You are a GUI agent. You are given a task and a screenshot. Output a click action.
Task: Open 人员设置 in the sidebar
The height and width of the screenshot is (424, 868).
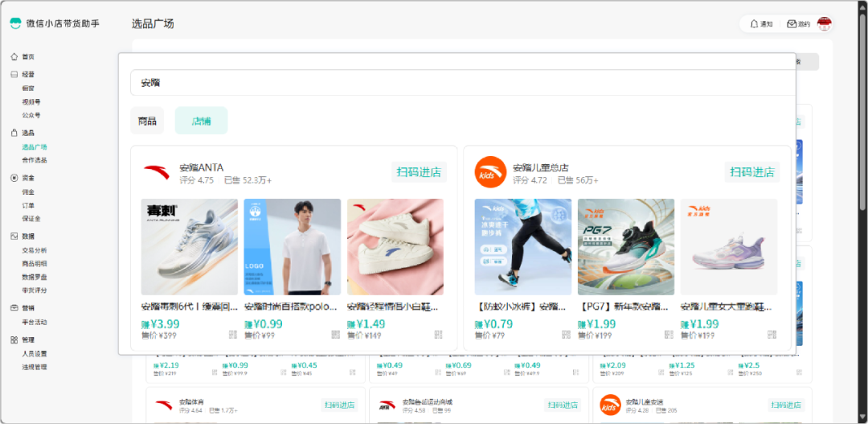tap(35, 354)
